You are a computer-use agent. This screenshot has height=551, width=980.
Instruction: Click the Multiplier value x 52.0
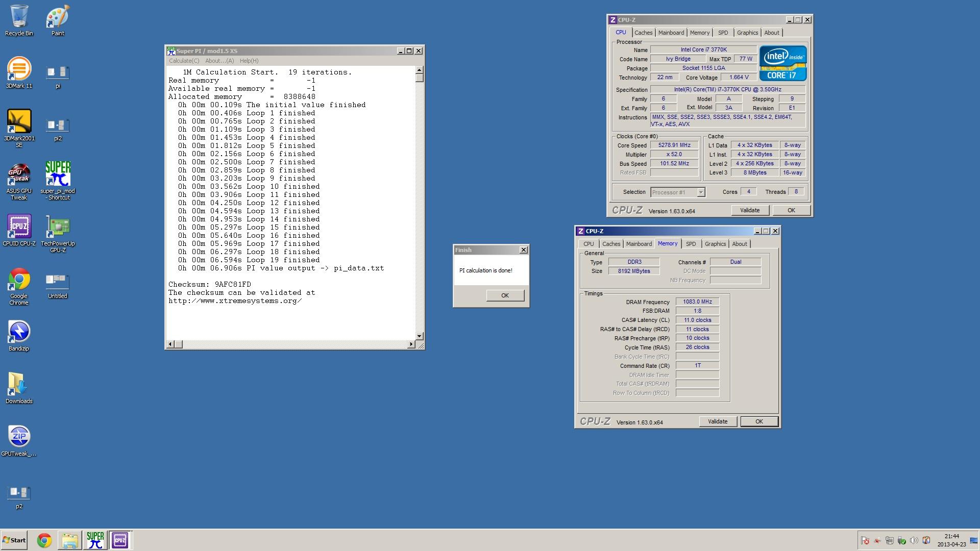(674, 154)
